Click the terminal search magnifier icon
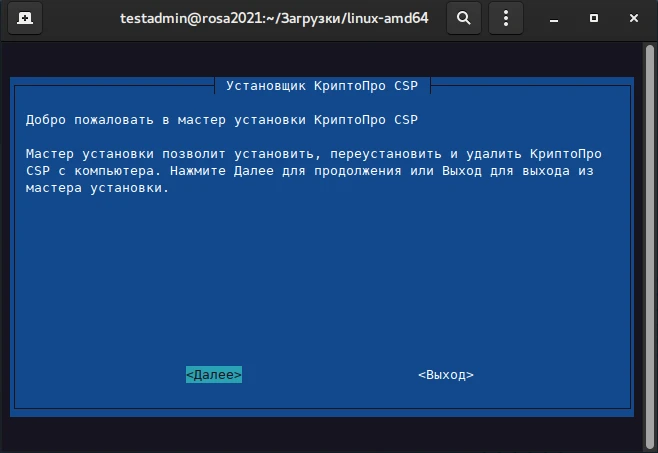658x453 pixels. tap(464, 18)
